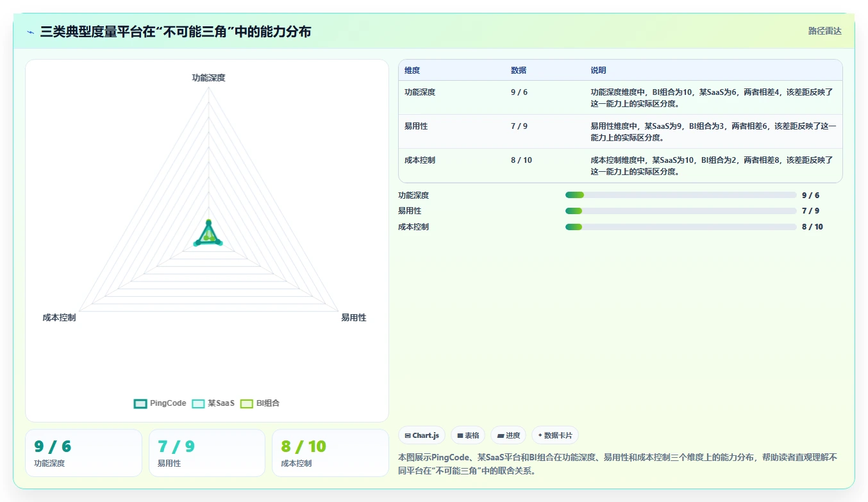Click the Chart.js chip

click(422, 435)
